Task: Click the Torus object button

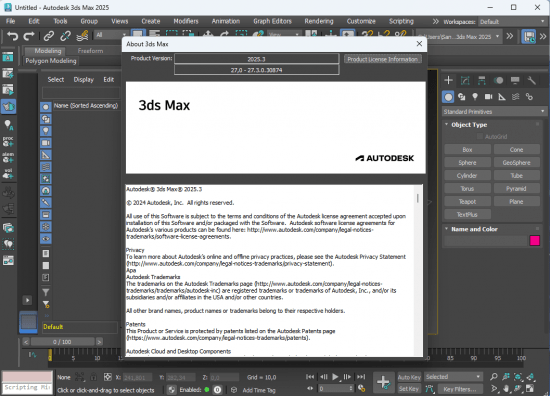Action: 467,188
